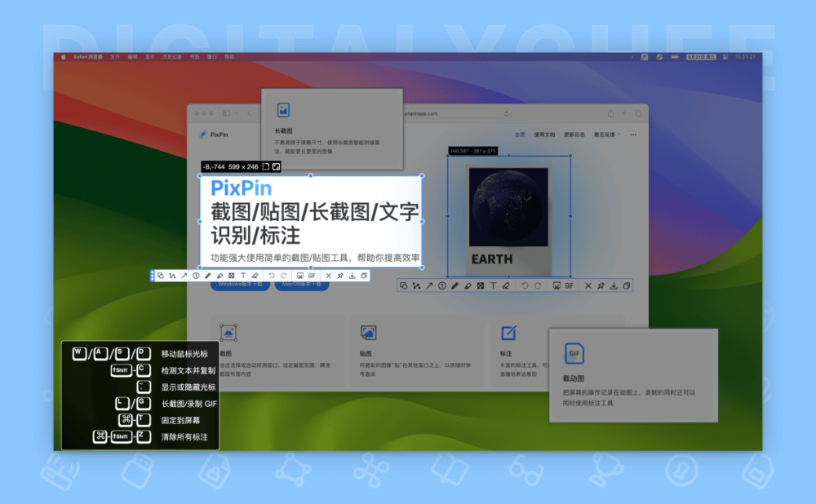
Task: Select eraser tool in toolbar under PixPin headline
Action: pyautogui.click(x=255, y=276)
